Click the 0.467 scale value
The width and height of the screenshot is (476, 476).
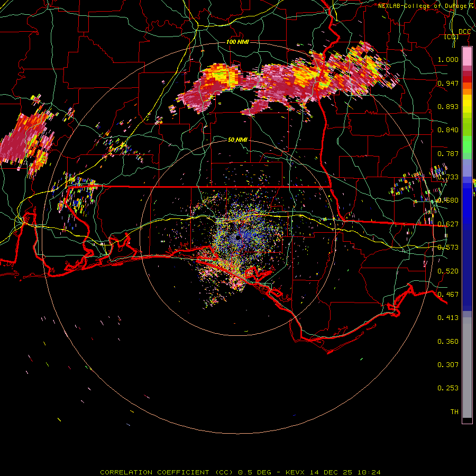[x=448, y=294]
